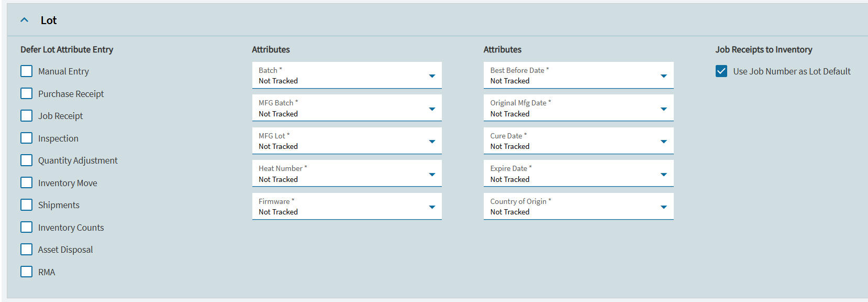Select the Shipments checkbox
Screen dimensions: 868x302
[27, 205]
